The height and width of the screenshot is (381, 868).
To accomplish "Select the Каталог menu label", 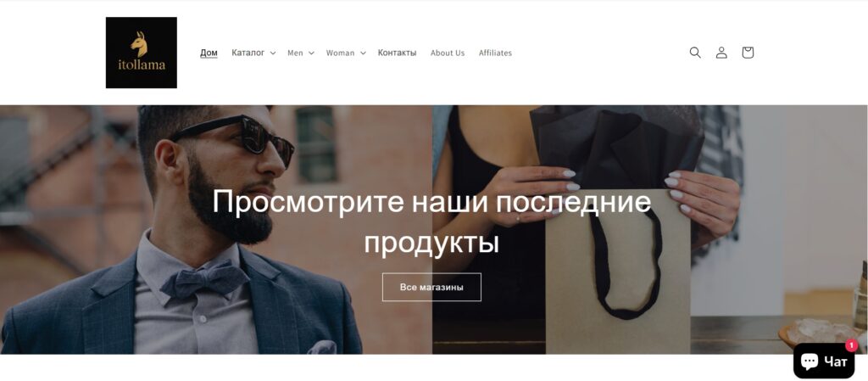I will click(x=248, y=53).
